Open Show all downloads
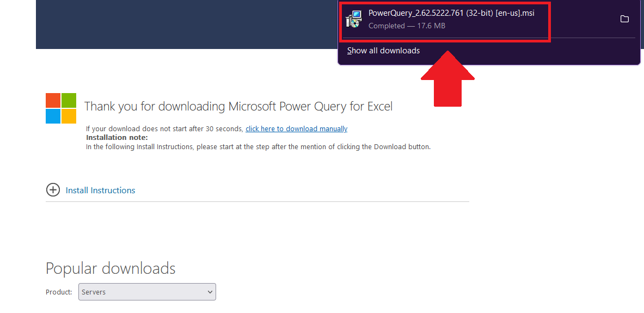Screen dimensions: 644x313 [383, 51]
